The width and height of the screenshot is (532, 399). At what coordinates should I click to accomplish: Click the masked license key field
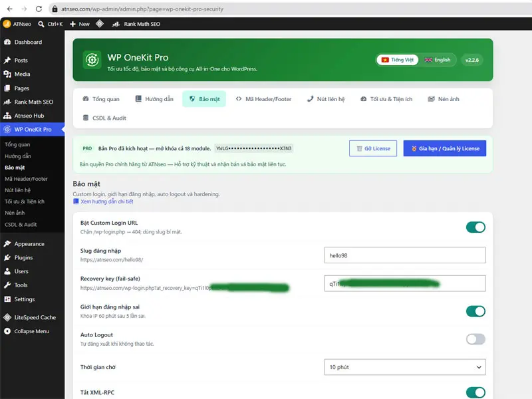click(x=254, y=148)
